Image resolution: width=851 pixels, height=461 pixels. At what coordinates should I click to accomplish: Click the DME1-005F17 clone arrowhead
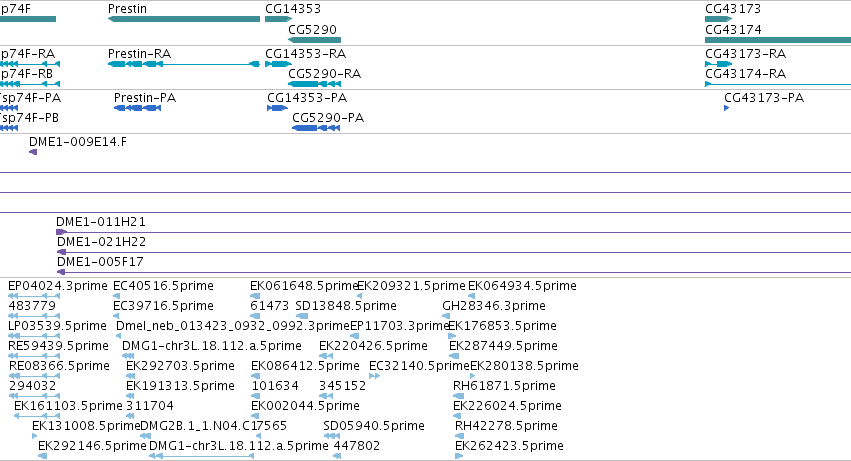tap(61, 272)
